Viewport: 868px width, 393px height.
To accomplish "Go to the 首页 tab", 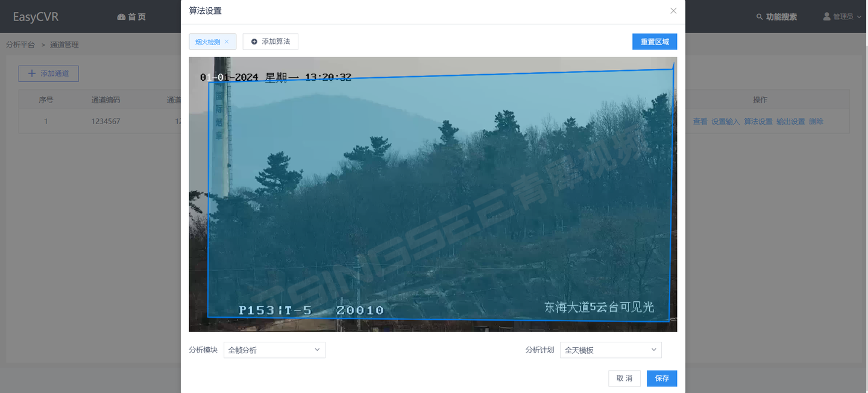I will pyautogui.click(x=131, y=17).
